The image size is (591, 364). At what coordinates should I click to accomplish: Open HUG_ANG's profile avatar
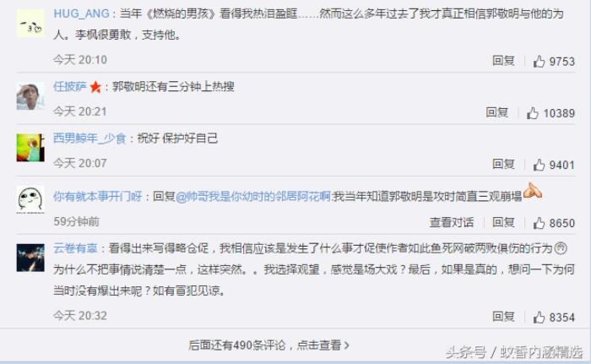coord(30,24)
